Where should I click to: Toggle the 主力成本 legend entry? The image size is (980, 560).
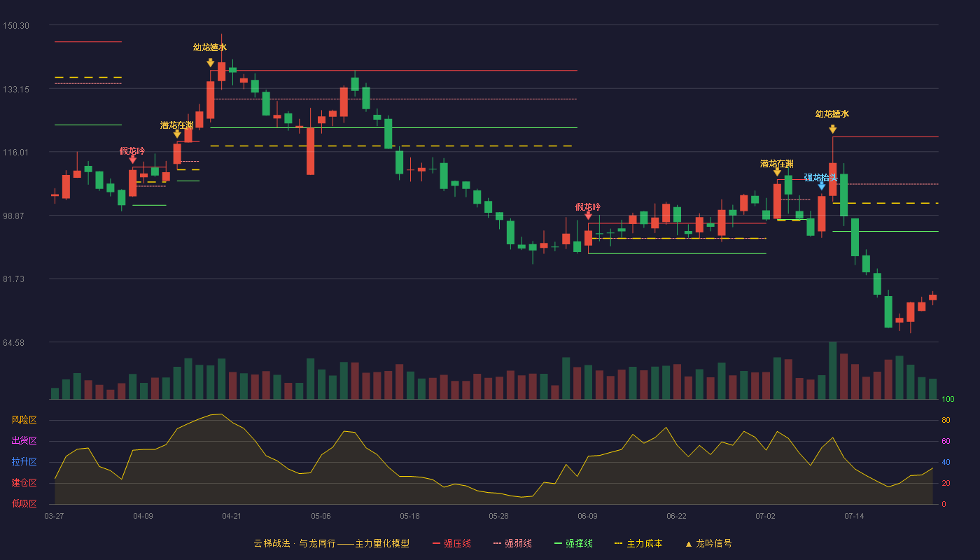(638, 543)
